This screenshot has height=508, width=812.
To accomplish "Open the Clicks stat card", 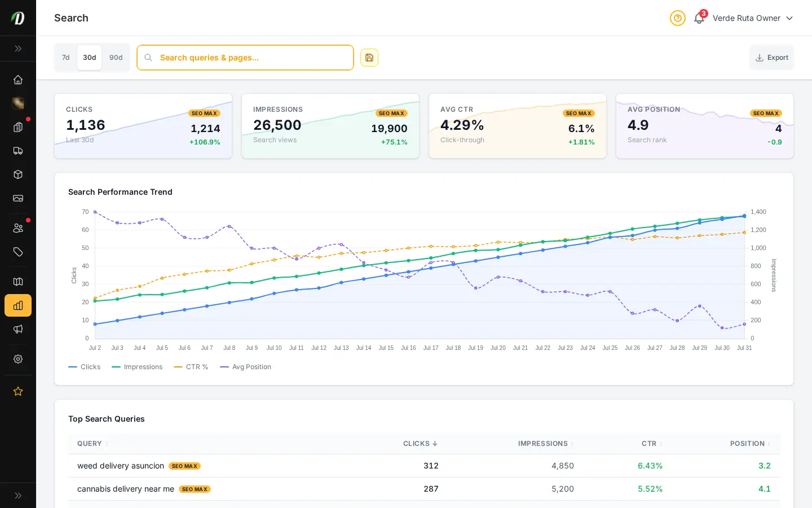I will click(143, 126).
